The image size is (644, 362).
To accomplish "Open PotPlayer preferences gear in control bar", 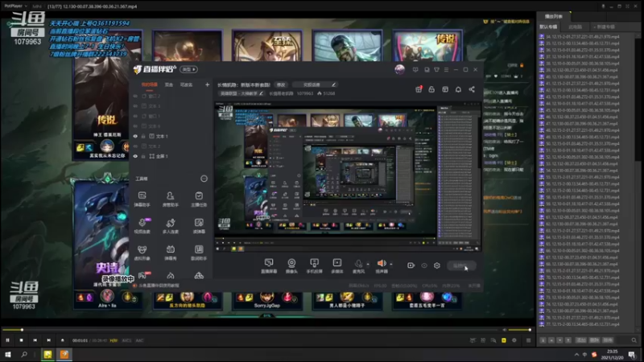I will click(514, 340).
